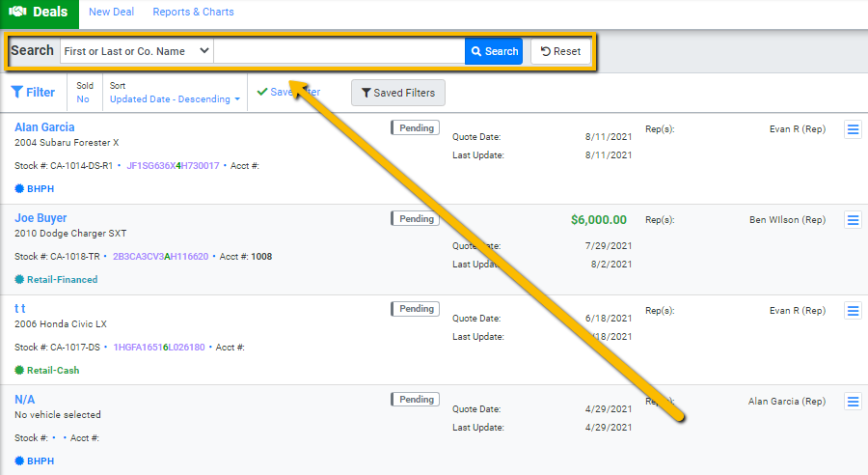Open hamburger menu for t t deal

853,311
